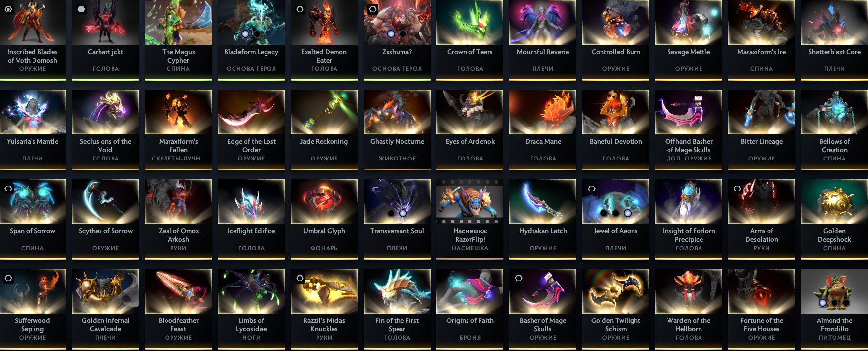The height and width of the screenshot is (351, 868).
Task: Select The Magus Cypher back item
Action: 178,39
